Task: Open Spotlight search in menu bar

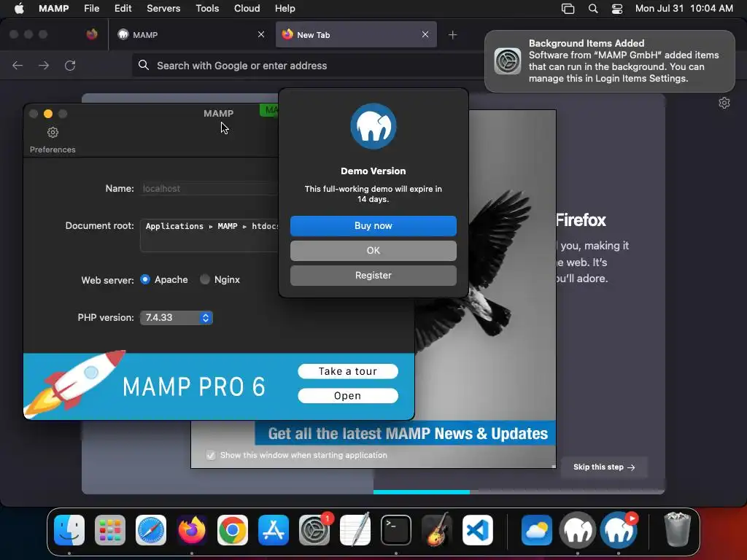Action: click(592, 9)
